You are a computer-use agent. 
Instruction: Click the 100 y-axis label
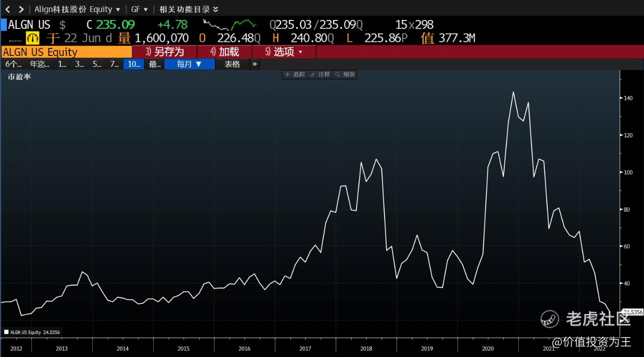[x=628, y=172]
